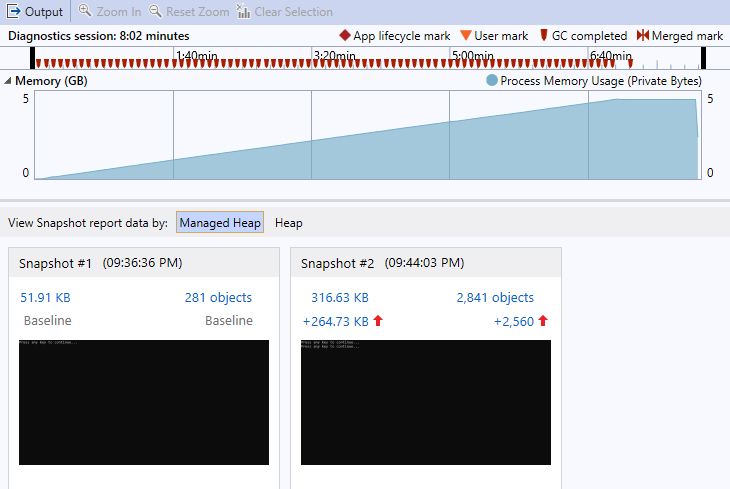Click the Baseline label under 51.91 KB
Viewport: 730px width, 489px height.
pos(47,320)
